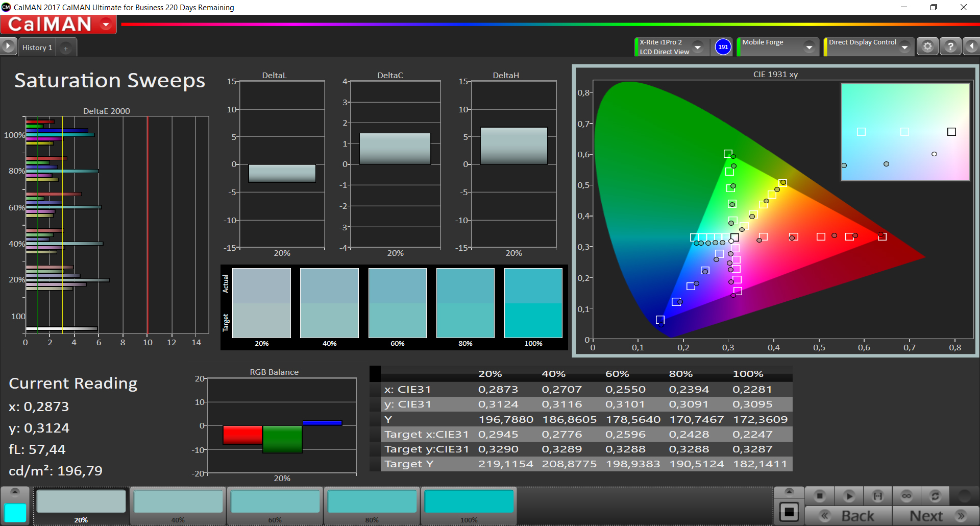Click the stop measurement button
Screen dimensions: 980x526
820,496
